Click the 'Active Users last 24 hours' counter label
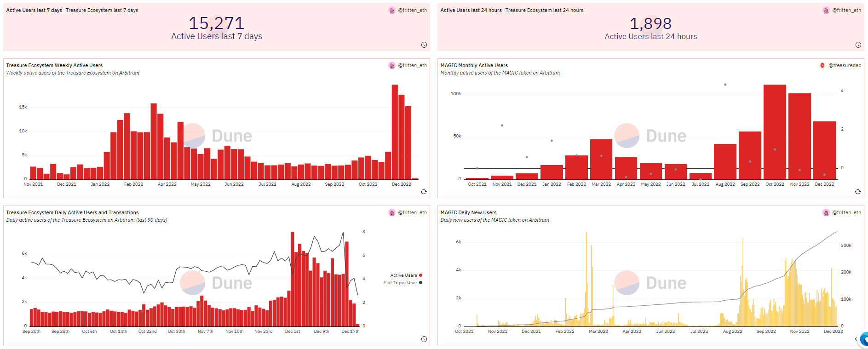This screenshot has height=349, width=868. pyautogui.click(x=650, y=36)
